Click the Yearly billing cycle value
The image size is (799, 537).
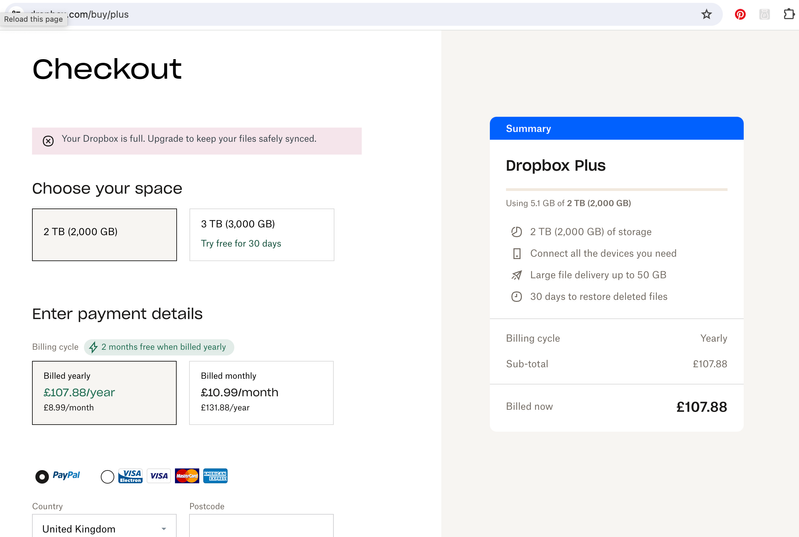click(x=713, y=338)
